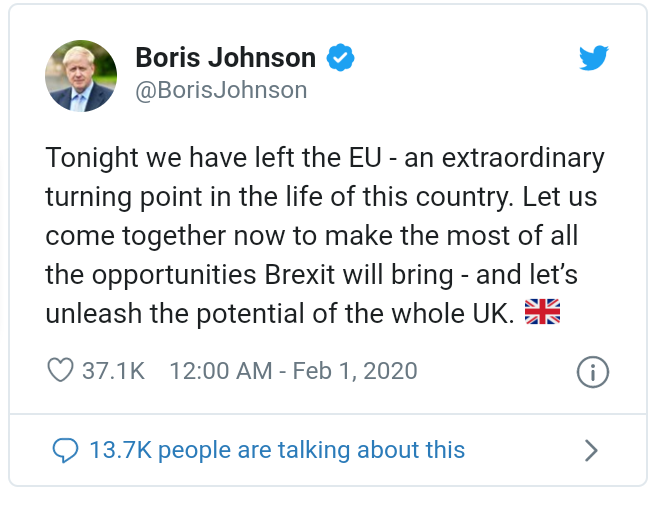Click the 37.1K likes count

pos(113,371)
